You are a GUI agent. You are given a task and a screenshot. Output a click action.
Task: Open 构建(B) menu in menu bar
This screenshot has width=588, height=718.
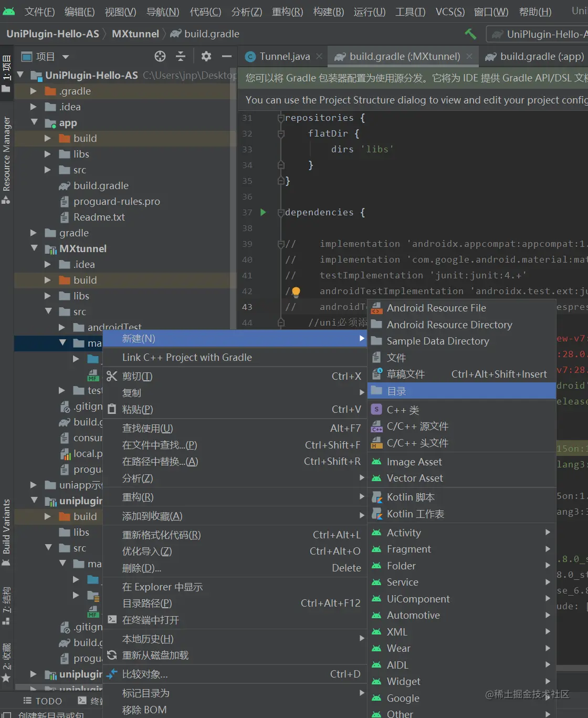coord(329,12)
